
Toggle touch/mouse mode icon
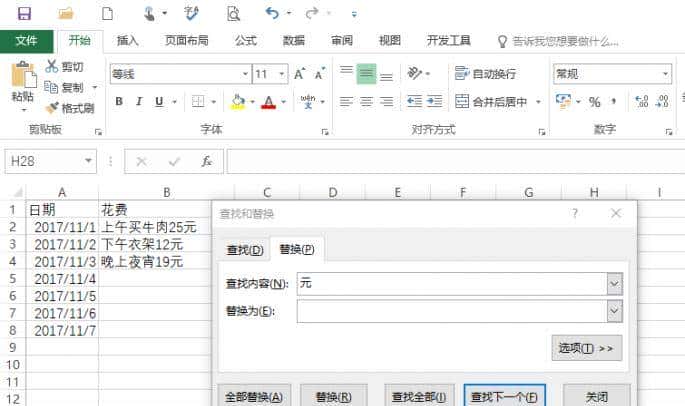[150, 14]
